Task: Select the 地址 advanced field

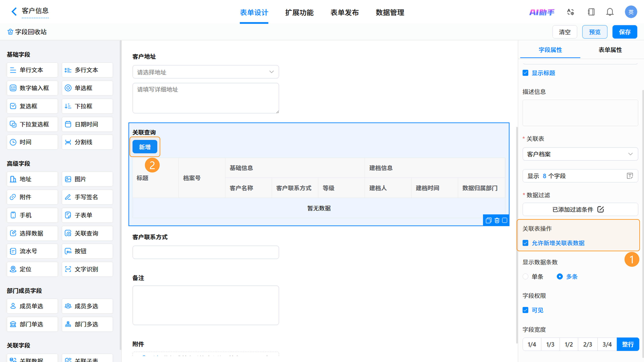Action: [x=32, y=179]
